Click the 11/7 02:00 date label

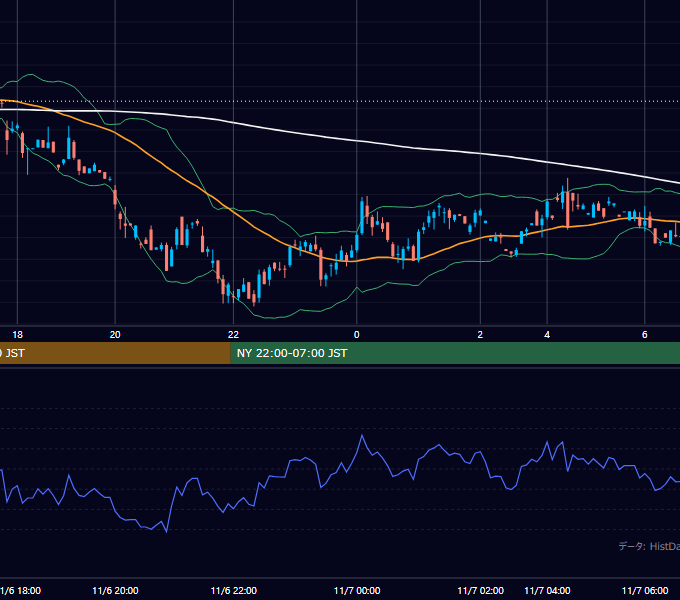(481, 590)
